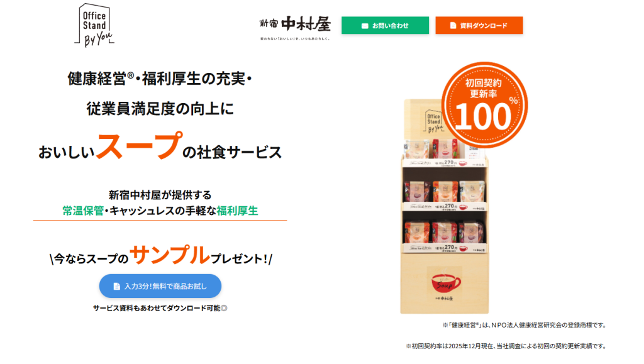Click the Office Stand By You logo
The width and height of the screenshot is (644, 364).
(94, 25)
